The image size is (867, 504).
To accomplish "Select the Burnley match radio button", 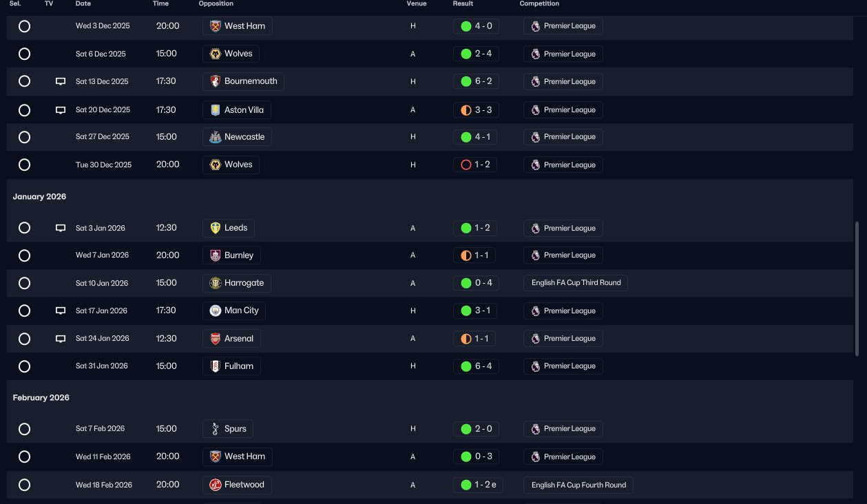I will coord(24,255).
